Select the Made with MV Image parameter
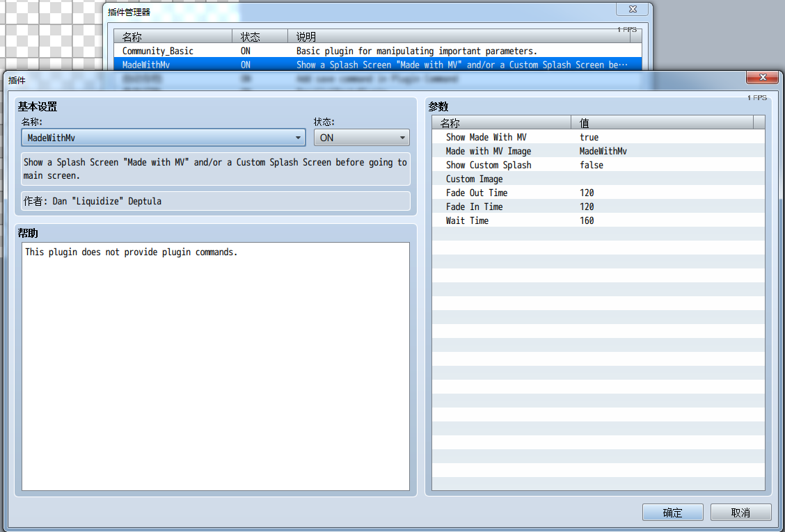The width and height of the screenshot is (785, 532). (x=598, y=151)
